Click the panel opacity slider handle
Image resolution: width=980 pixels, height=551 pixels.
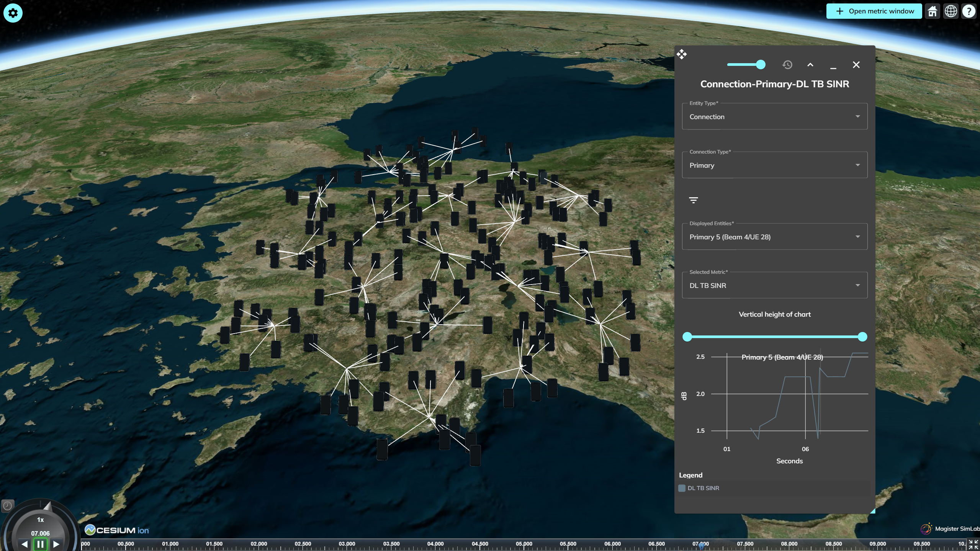[761, 65]
